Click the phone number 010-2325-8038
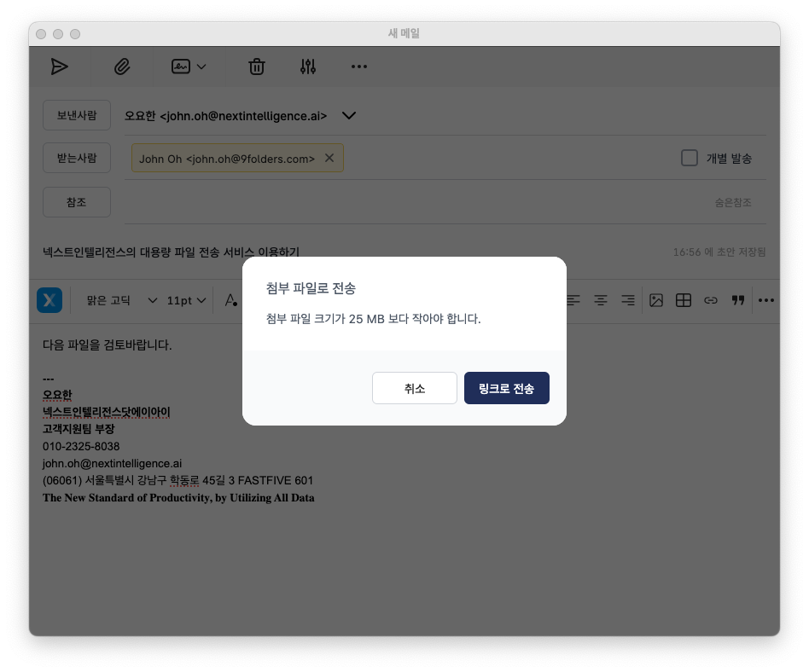The height and width of the screenshot is (672, 809). point(81,446)
